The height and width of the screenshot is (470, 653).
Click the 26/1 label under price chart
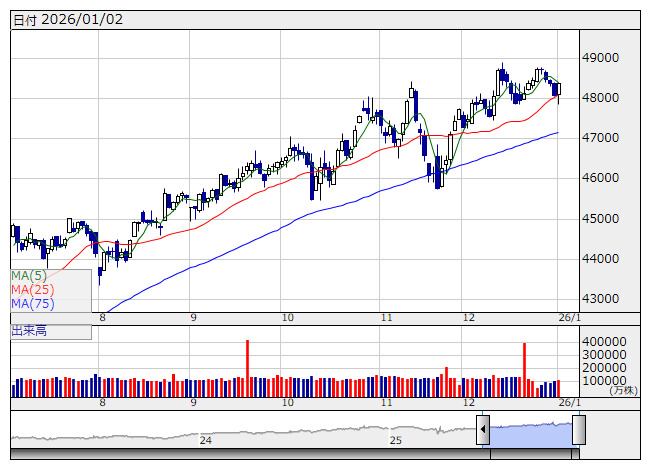point(569,318)
